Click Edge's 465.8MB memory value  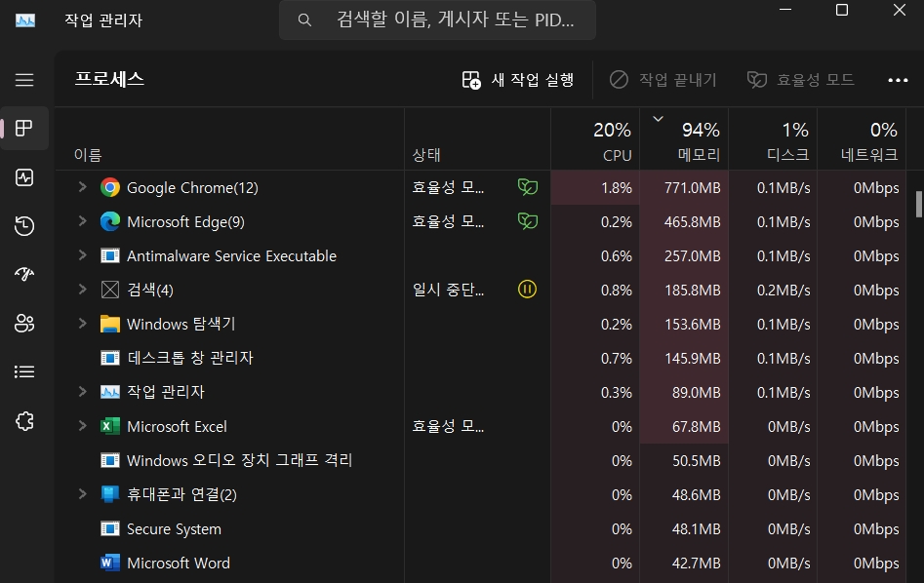pos(693,222)
